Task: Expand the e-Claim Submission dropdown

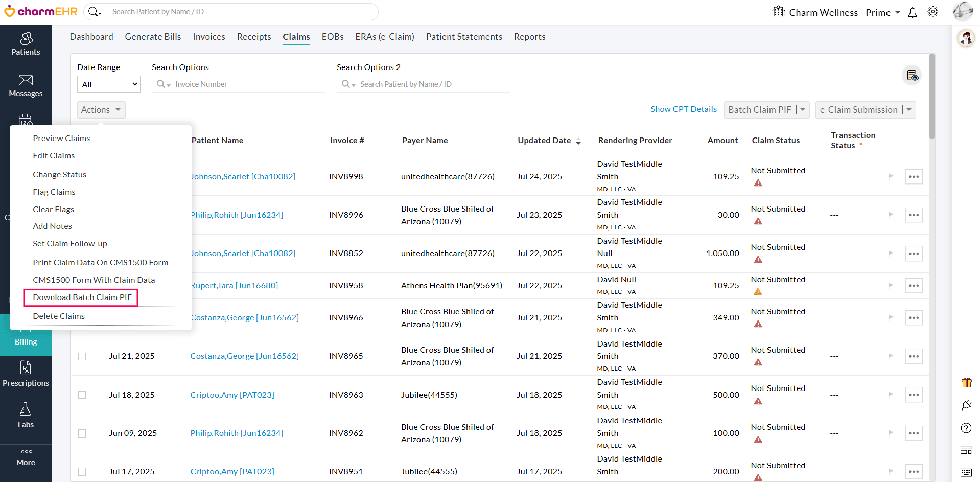Action: click(x=909, y=109)
